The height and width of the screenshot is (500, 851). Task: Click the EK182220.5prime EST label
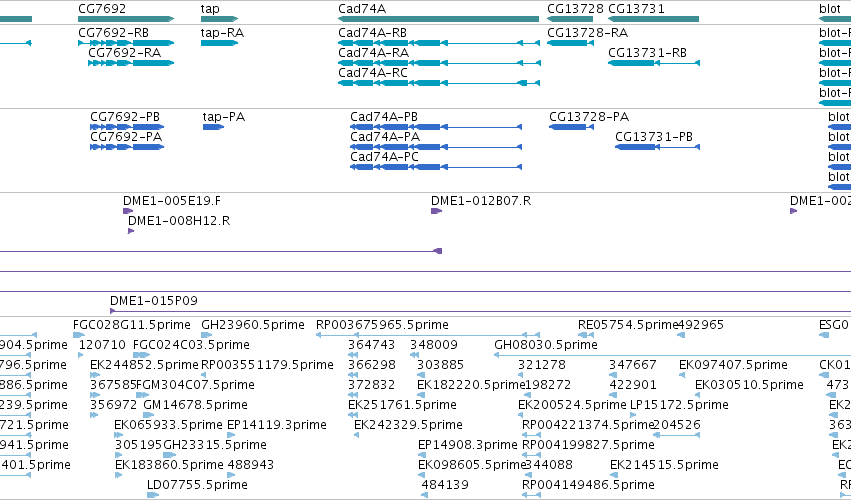click(471, 385)
